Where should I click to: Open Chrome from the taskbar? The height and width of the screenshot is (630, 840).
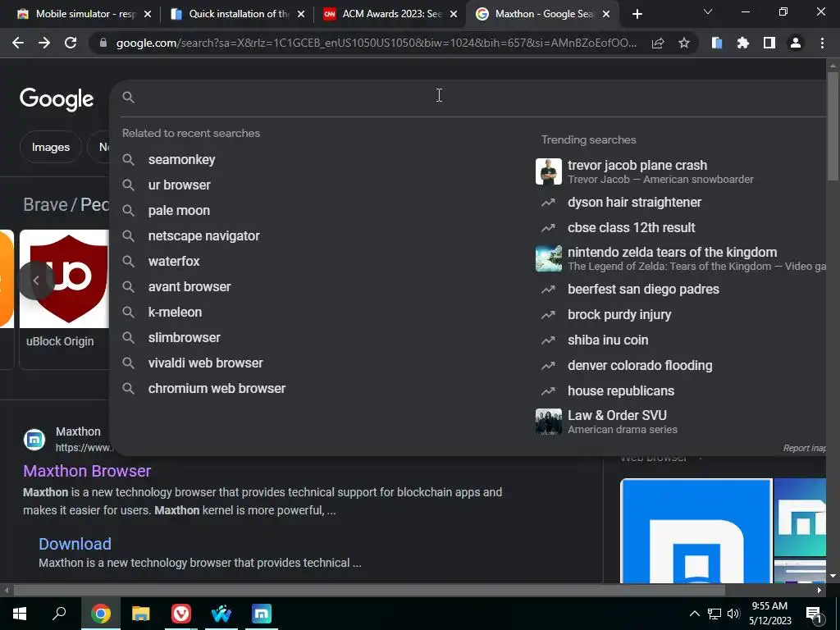(x=100, y=614)
